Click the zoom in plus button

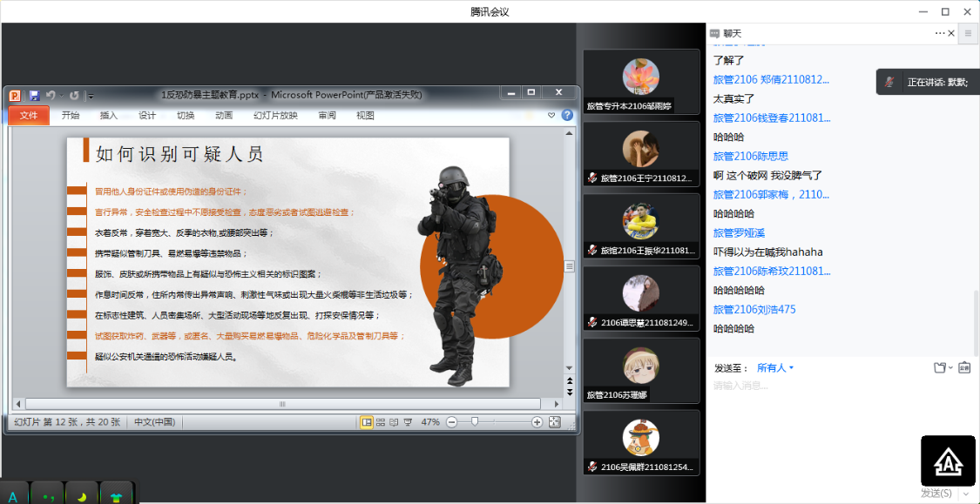tap(537, 422)
